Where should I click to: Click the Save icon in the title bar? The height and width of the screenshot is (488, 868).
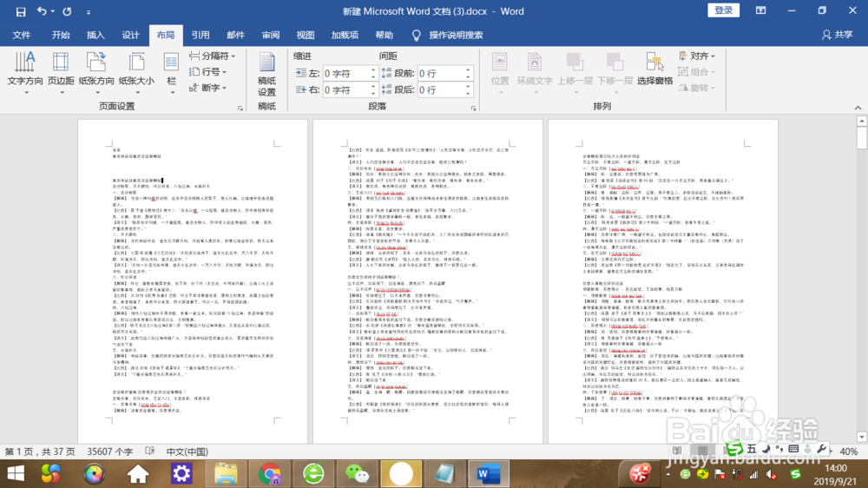tap(21, 11)
